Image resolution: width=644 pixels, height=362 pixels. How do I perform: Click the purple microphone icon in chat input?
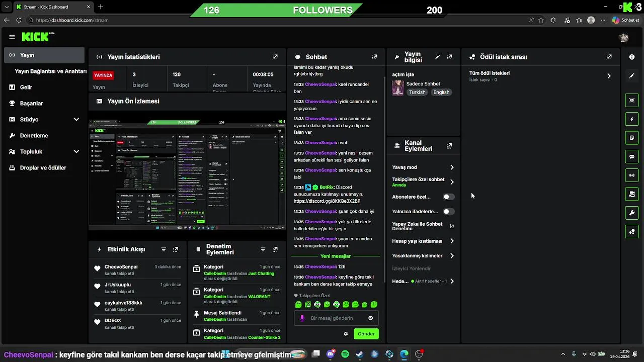click(x=302, y=318)
